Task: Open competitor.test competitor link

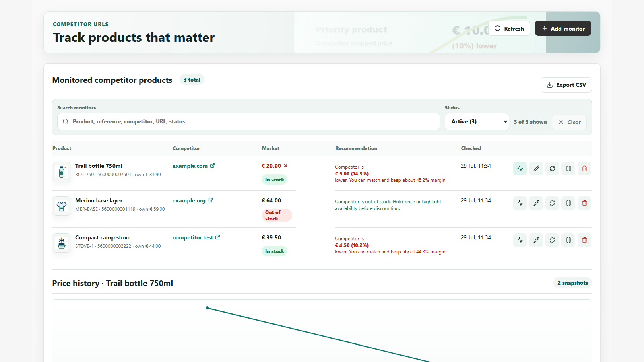Action: [196, 237]
